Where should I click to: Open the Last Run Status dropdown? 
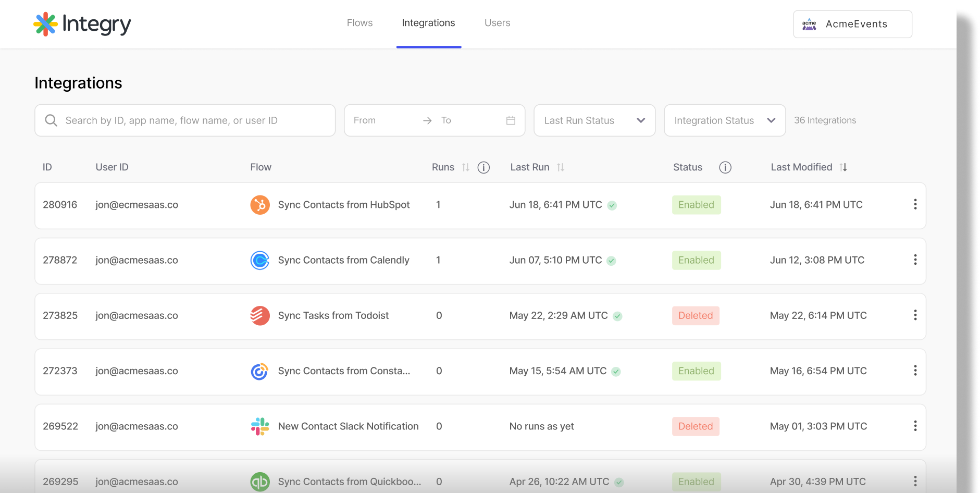[x=594, y=120]
